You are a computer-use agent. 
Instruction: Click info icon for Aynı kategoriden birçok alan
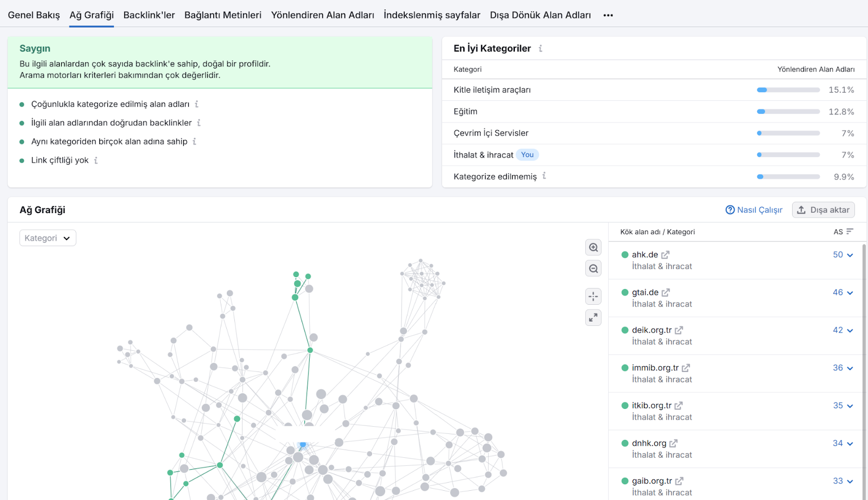click(x=194, y=141)
